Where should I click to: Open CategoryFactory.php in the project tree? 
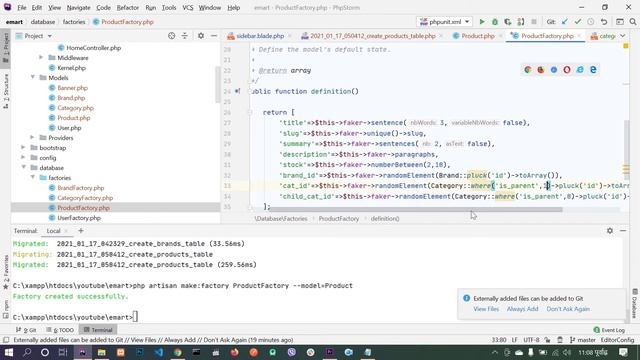(x=85, y=198)
